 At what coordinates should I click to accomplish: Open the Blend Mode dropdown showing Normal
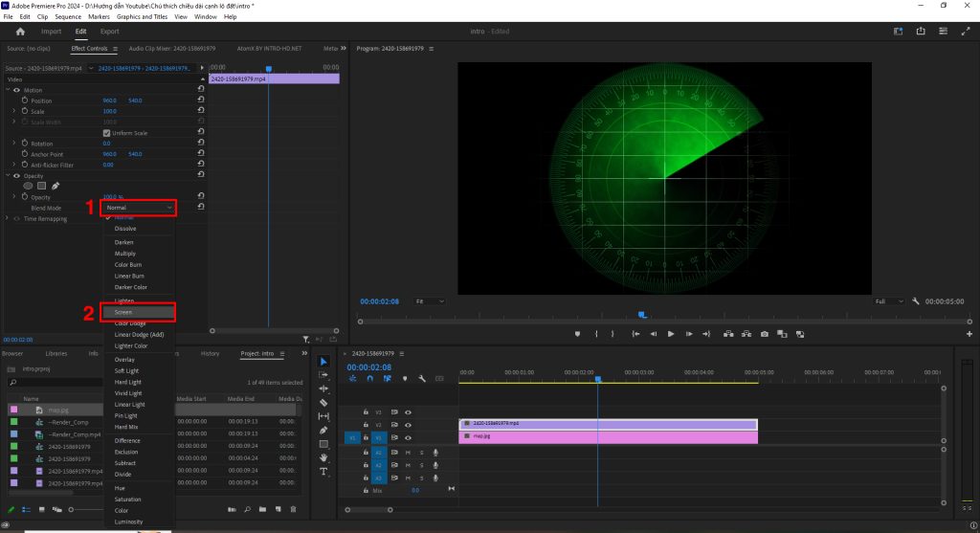[x=140, y=207]
